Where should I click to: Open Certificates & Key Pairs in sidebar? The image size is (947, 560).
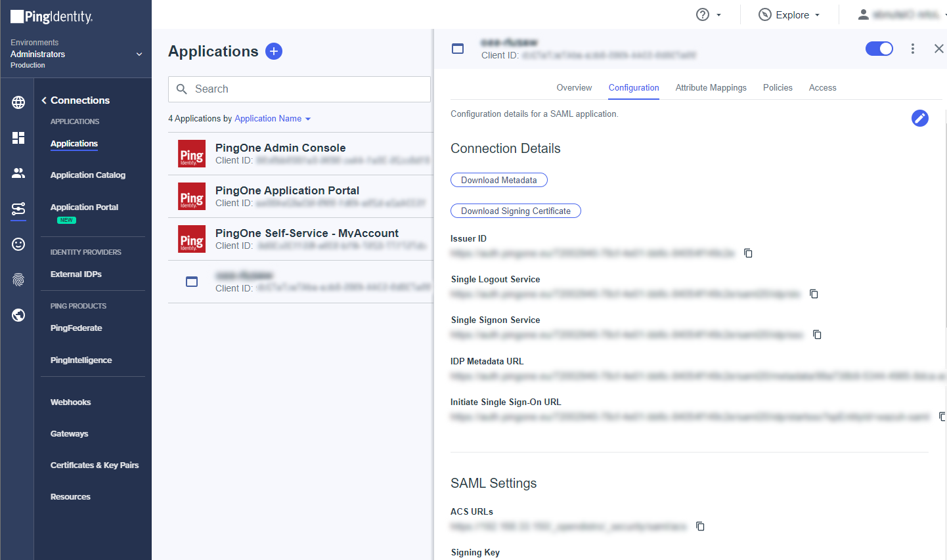(95, 465)
